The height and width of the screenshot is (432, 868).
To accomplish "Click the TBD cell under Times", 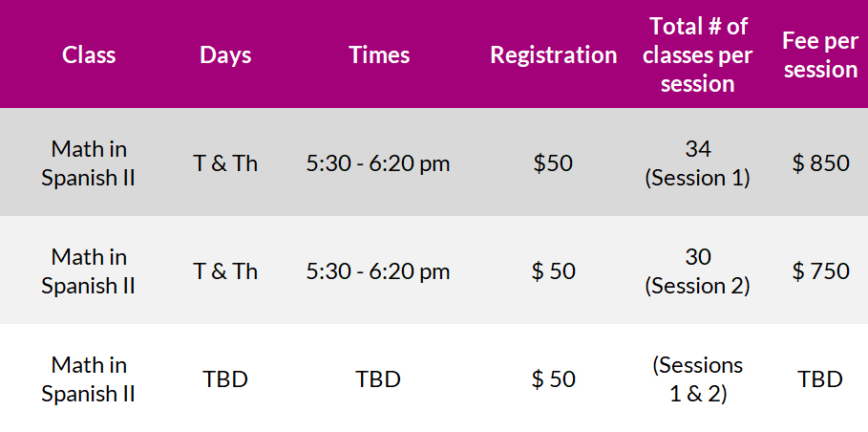I will click(x=378, y=379).
